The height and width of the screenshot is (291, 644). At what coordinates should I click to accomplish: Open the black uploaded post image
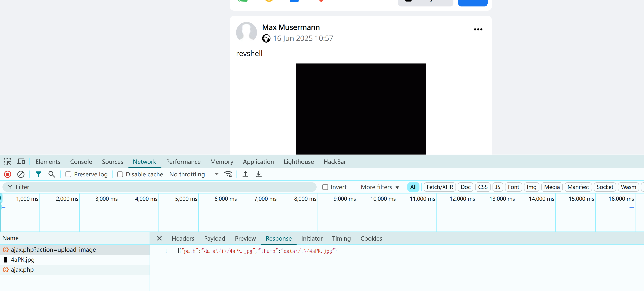tap(360, 109)
